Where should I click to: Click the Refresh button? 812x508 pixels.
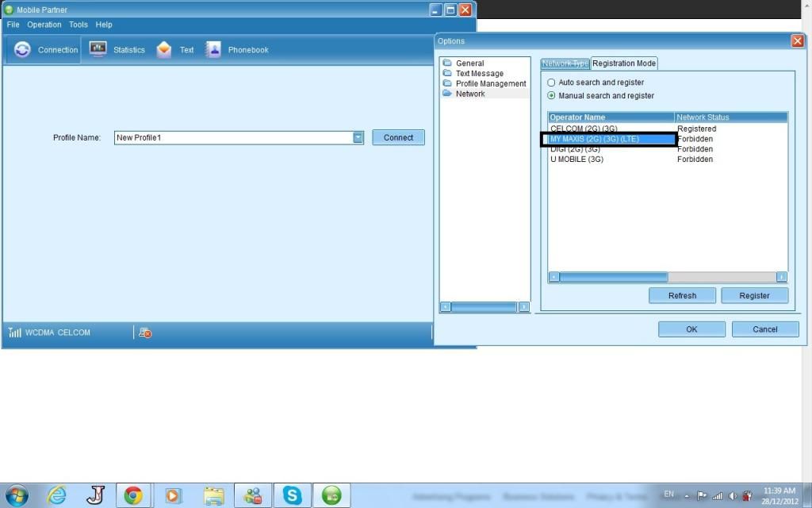pos(682,295)
